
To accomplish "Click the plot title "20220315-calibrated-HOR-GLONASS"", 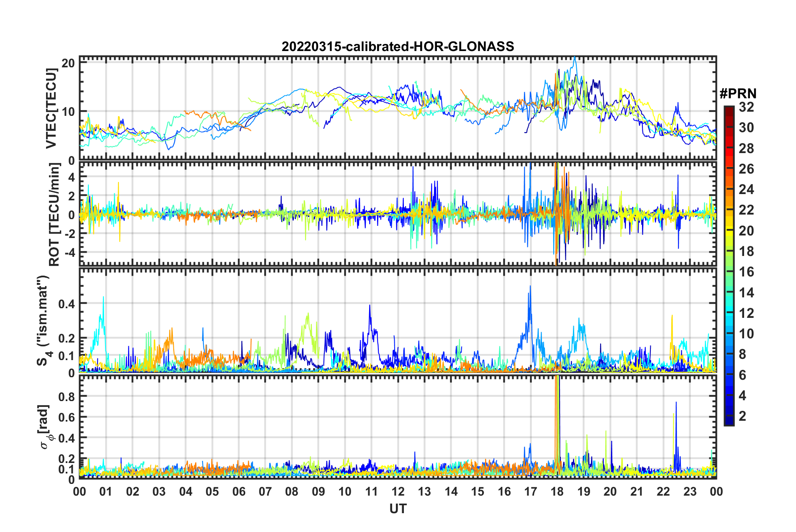I will 398,46.
